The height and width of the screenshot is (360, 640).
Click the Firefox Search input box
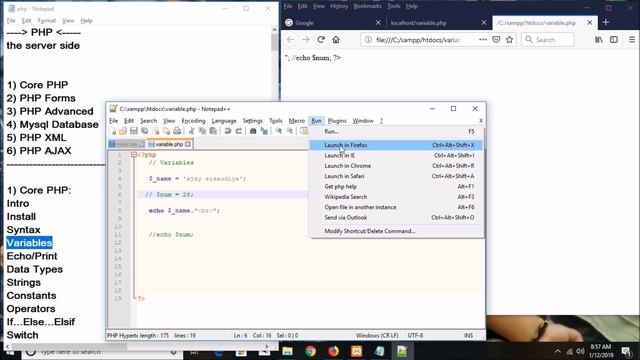click(548, 40)
